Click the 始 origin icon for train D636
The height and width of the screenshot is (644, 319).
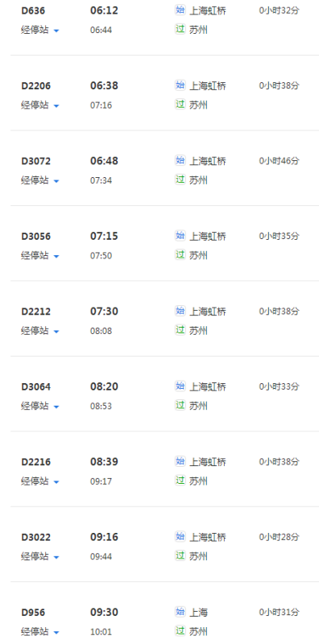tap(180, 10)
